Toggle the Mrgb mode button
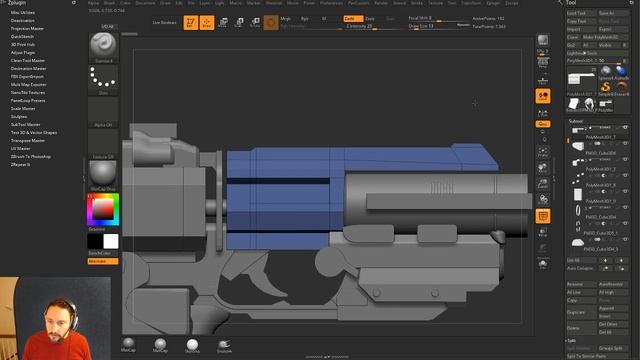This screenshot has width=640, height=360. 285,19
